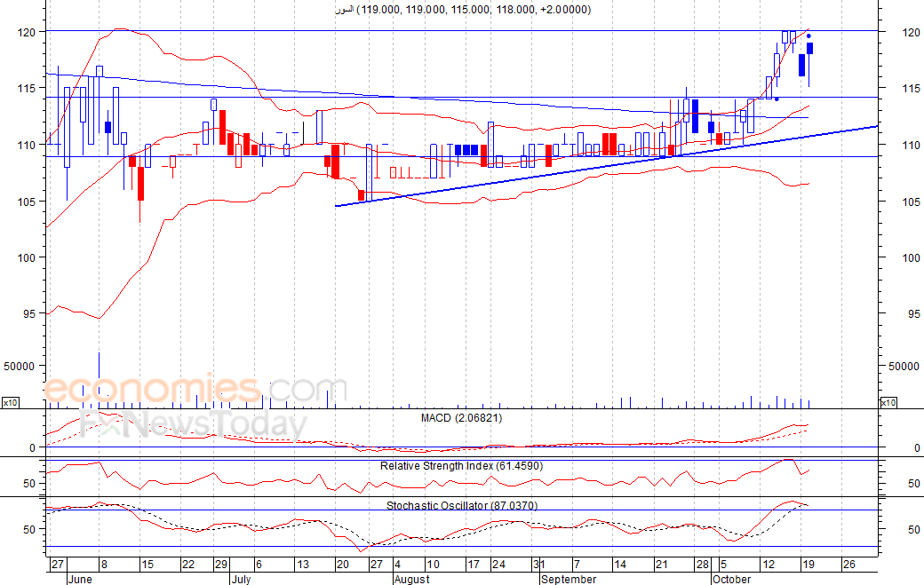The width and height of the screenshot is (924, 585).
Task: Jump to the August month label
Action: coord(411,579)
